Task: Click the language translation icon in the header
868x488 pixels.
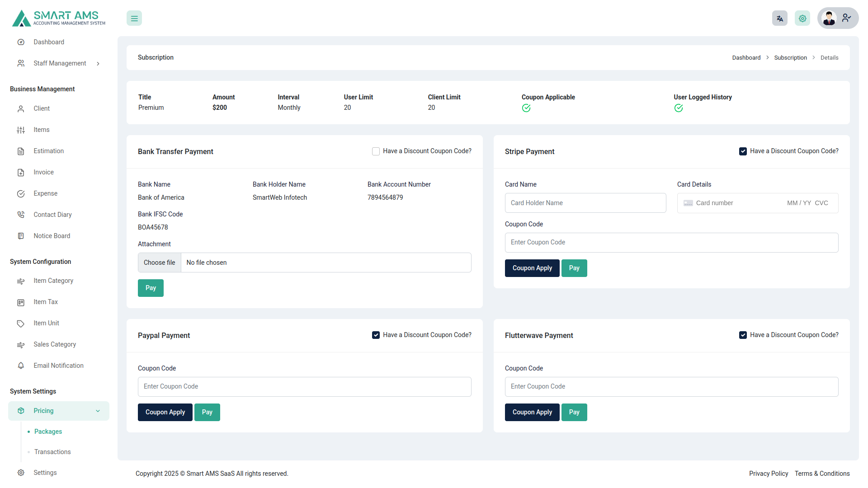Action: click(x=779, y=18)
